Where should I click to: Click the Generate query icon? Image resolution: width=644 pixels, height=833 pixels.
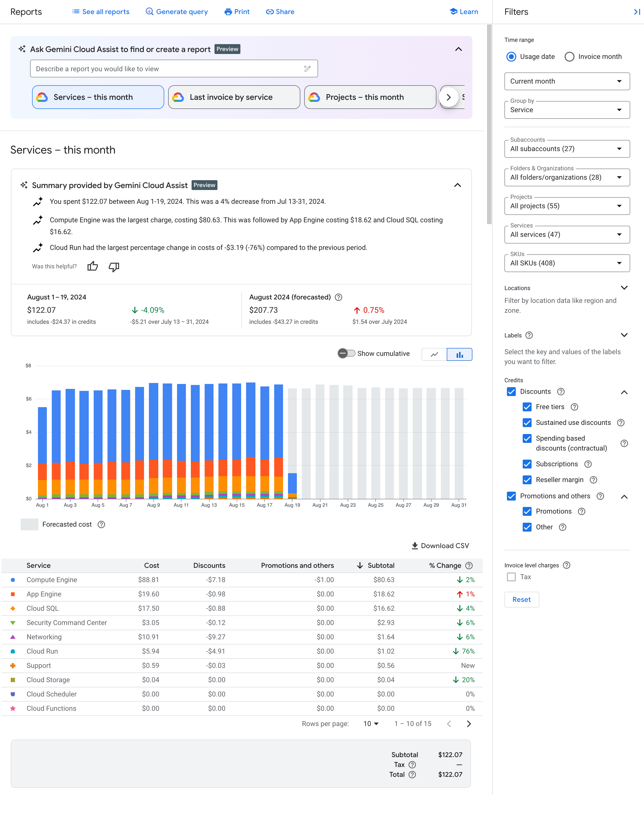148,12
